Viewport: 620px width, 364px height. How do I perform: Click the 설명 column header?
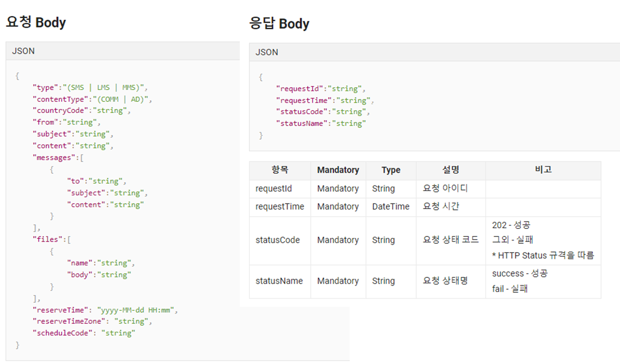click(451, 170)
